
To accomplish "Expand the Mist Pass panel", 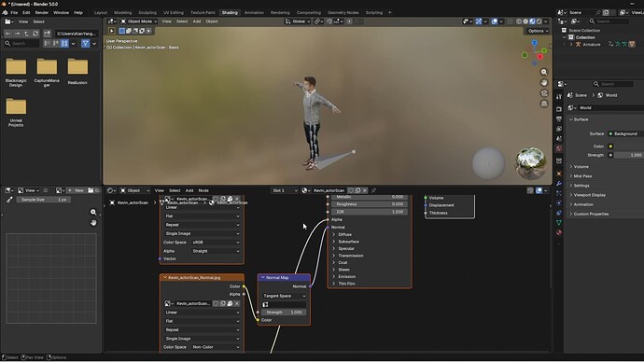I will tap(582, 176).
